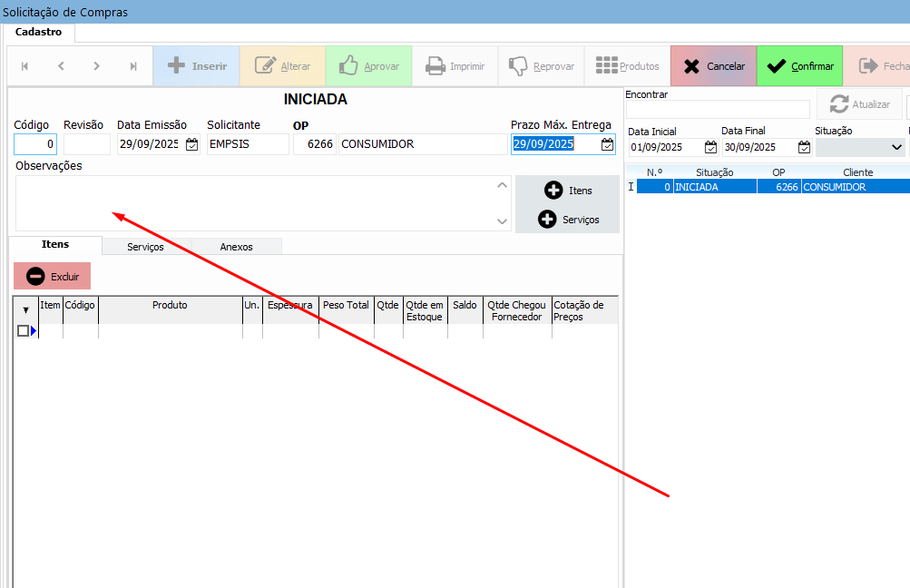The width and height of the screenshot is (910, 588).
Task: Go to next record arrow
Action: pyautogui.click(x=97, y=66)
